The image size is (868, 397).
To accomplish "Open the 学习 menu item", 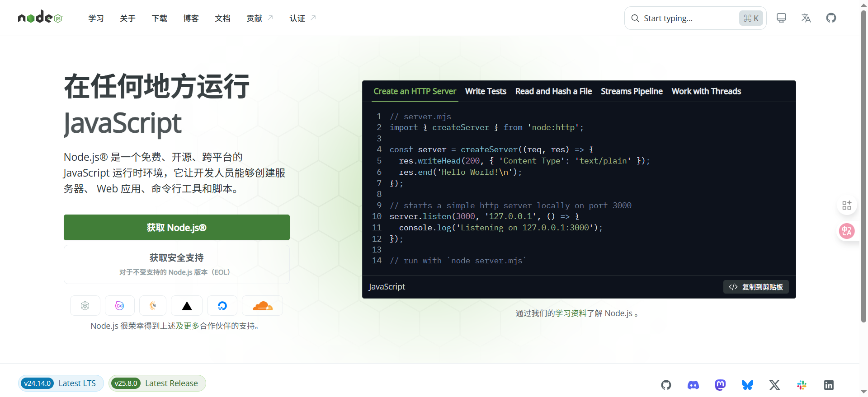I will point(96,18).
